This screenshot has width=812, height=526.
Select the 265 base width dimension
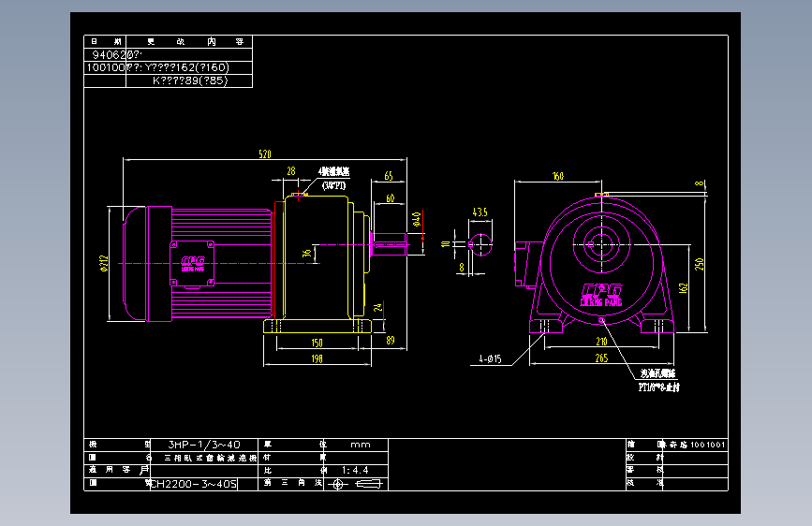coord(601,358)
